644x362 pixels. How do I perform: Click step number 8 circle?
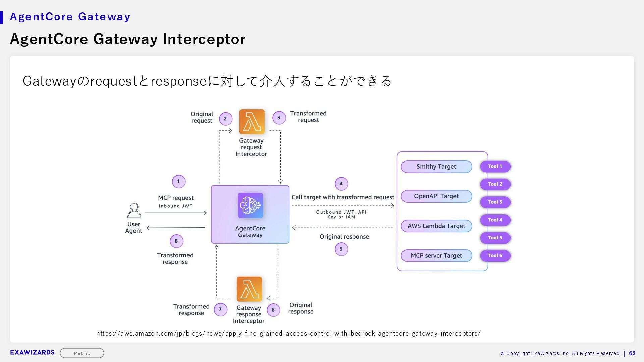pos(176,241)
